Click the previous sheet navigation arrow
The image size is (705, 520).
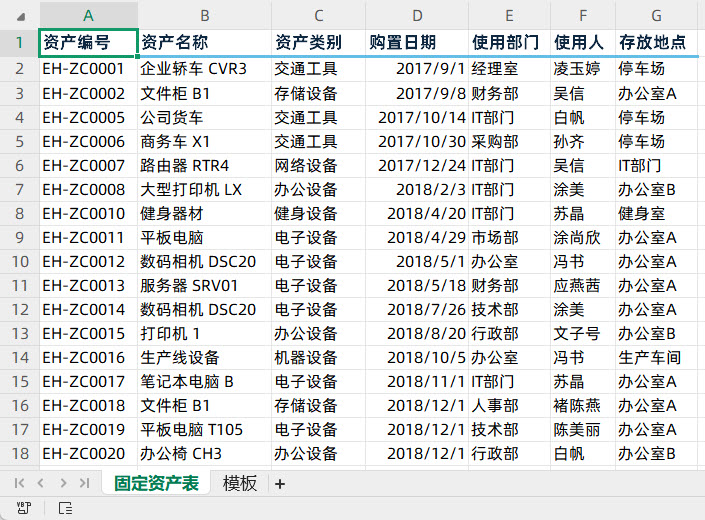(42, 483)
